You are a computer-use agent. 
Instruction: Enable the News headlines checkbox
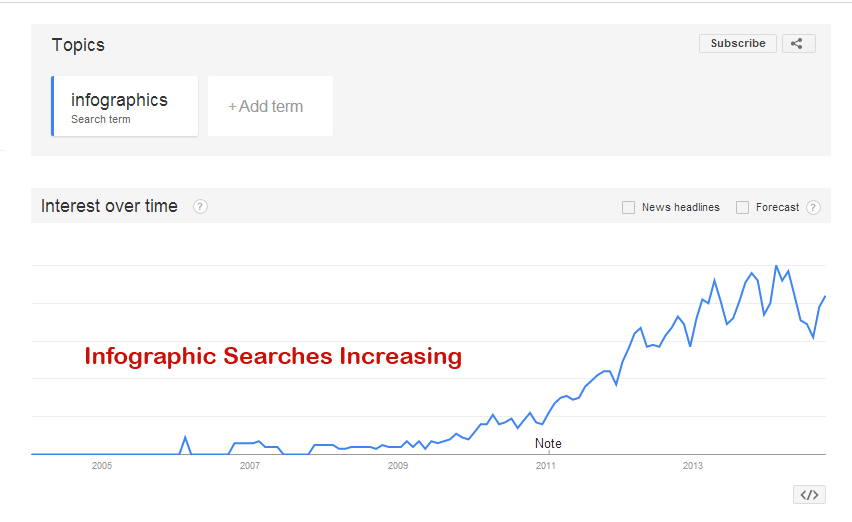point(629,207)
